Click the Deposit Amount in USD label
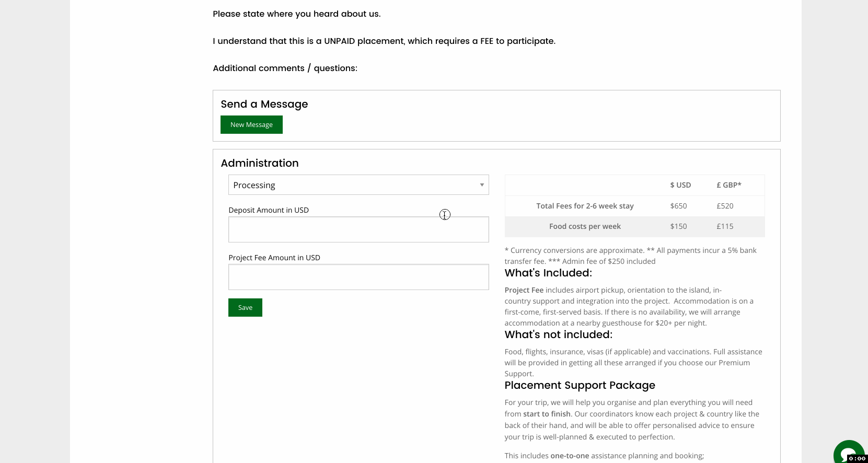This screenshot has height=463, width=868. click(269, 210)
